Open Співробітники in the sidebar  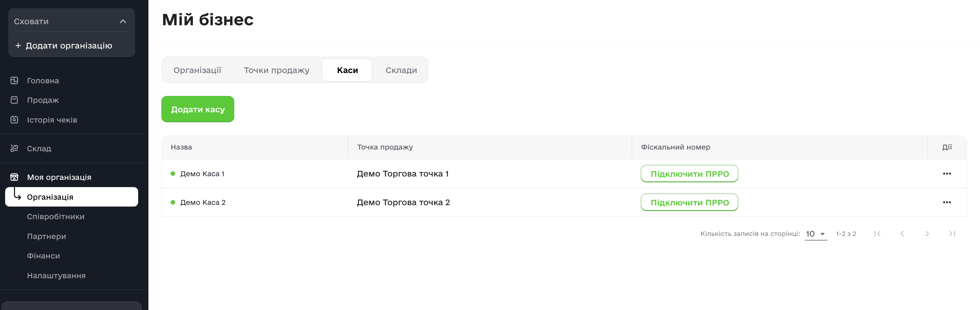[55, 216]
